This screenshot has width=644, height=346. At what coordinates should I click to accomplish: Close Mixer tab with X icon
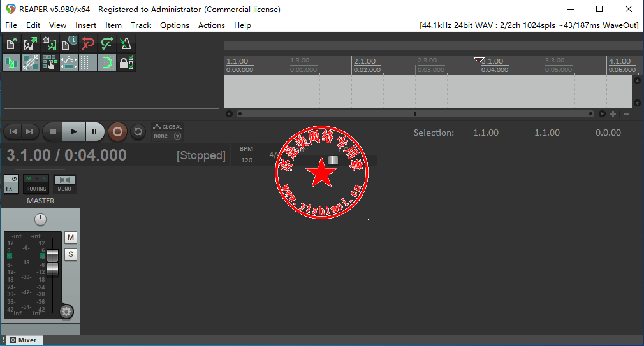click(x=13, y=340)
